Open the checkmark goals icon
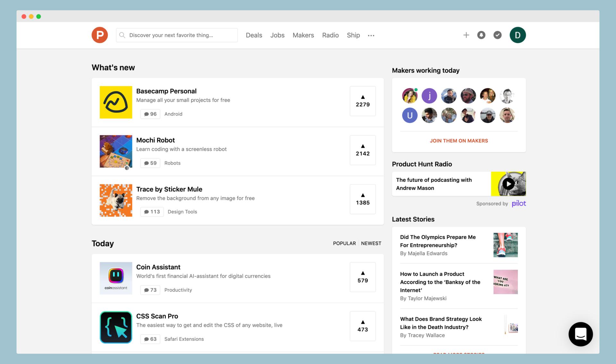Screen dimensions: 616x364 pyautogui.click(x=497, y=35)
